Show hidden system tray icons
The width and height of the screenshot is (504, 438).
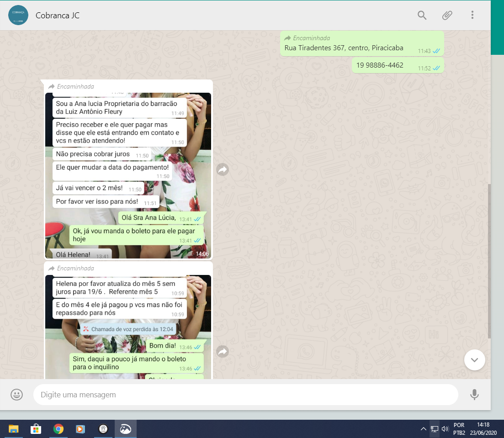coord(423,429)
